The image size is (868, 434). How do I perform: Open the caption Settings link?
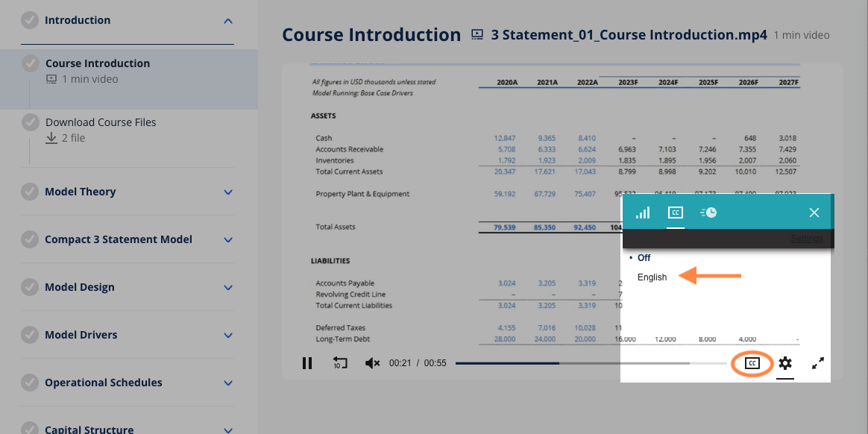[x=807, y=239]
